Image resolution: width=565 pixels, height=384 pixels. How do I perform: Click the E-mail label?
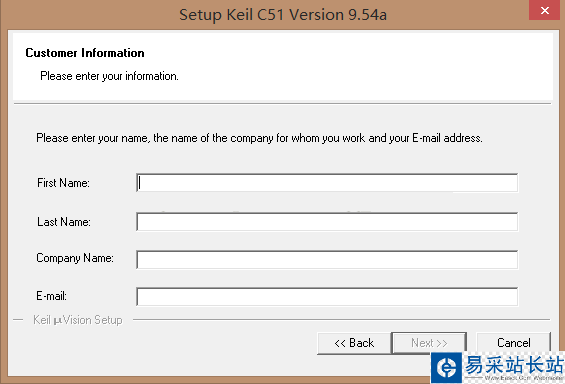pyautogui.click(x=52, y=296)
